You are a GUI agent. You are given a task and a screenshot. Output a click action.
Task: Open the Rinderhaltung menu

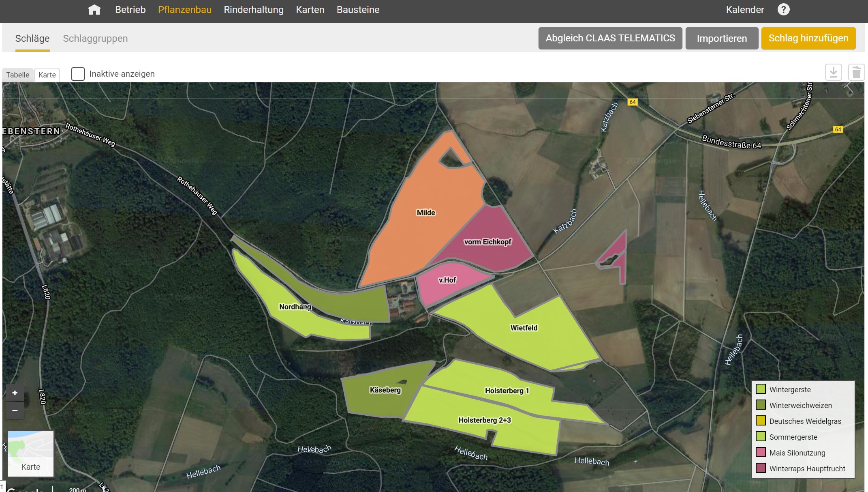coord(254,10)
